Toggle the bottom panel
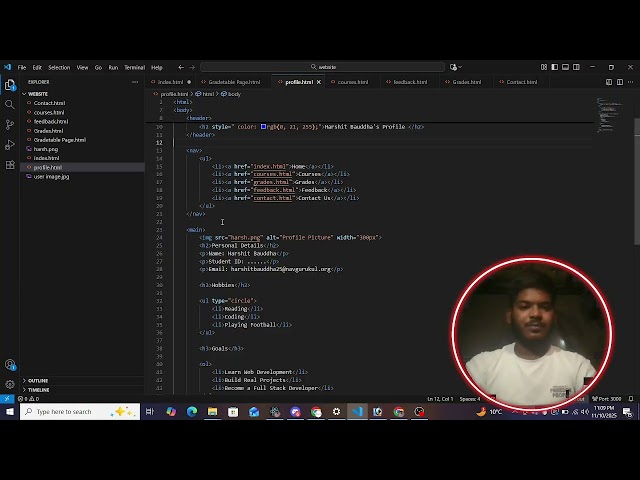 [x=565, y=67]
